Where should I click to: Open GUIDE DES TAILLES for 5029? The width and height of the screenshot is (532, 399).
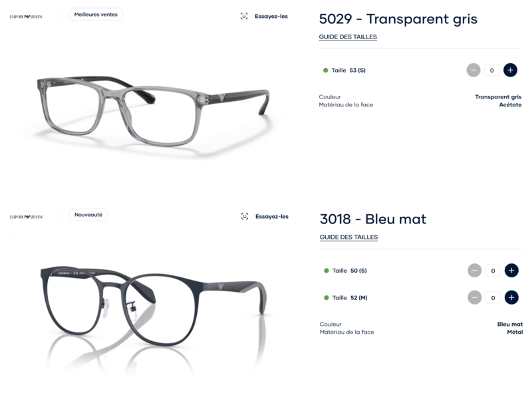(x=348, y=37)
